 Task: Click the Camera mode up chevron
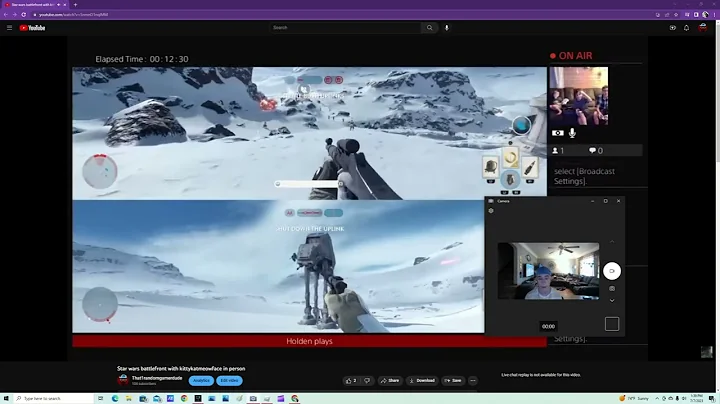point(612,241)
